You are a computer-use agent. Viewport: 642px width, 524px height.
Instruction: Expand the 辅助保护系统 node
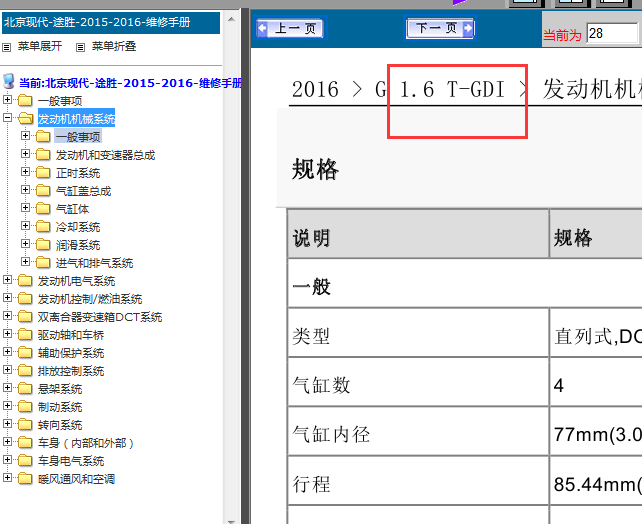(7, 352)
